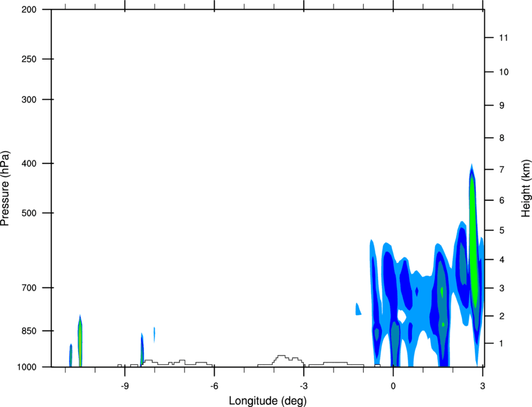Click the -6 longitude tick label
532x407 pixels.
pos(214,386)
